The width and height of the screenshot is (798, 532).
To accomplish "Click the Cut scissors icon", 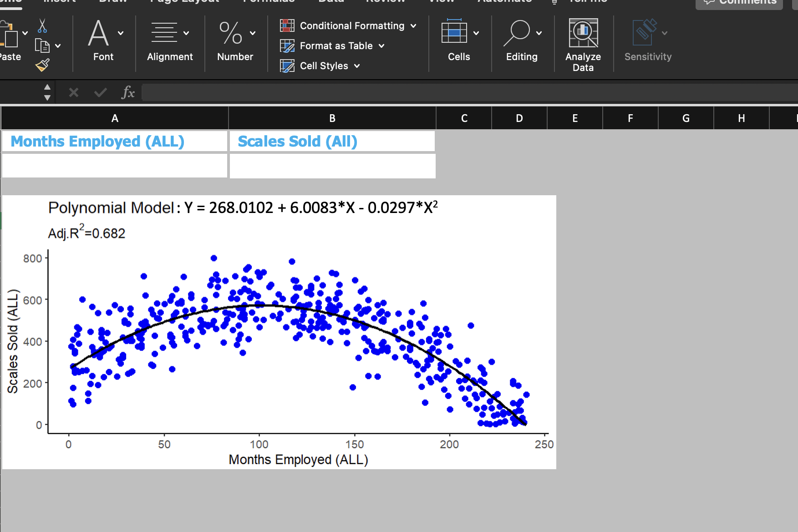I will [42, 26].
